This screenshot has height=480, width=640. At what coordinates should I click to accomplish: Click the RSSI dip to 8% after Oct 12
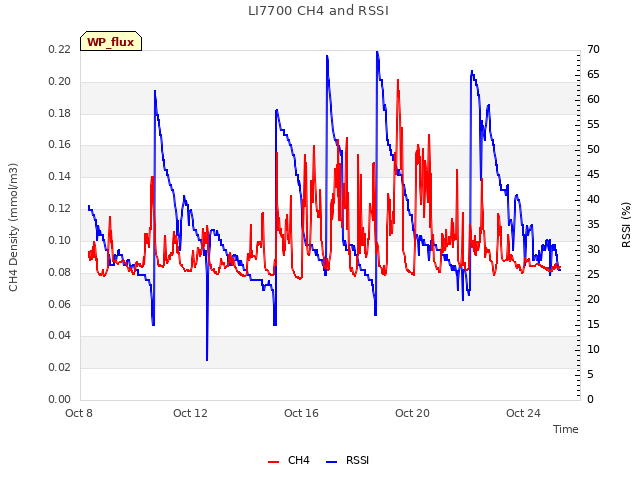tap(207, 359)
